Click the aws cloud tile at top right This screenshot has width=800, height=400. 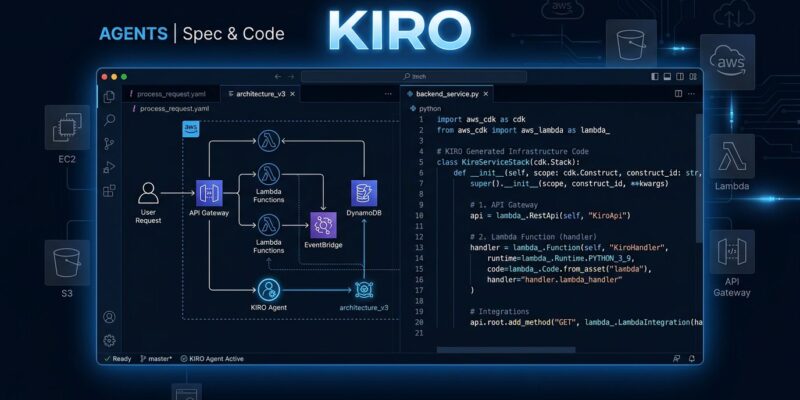pos(728,62)
